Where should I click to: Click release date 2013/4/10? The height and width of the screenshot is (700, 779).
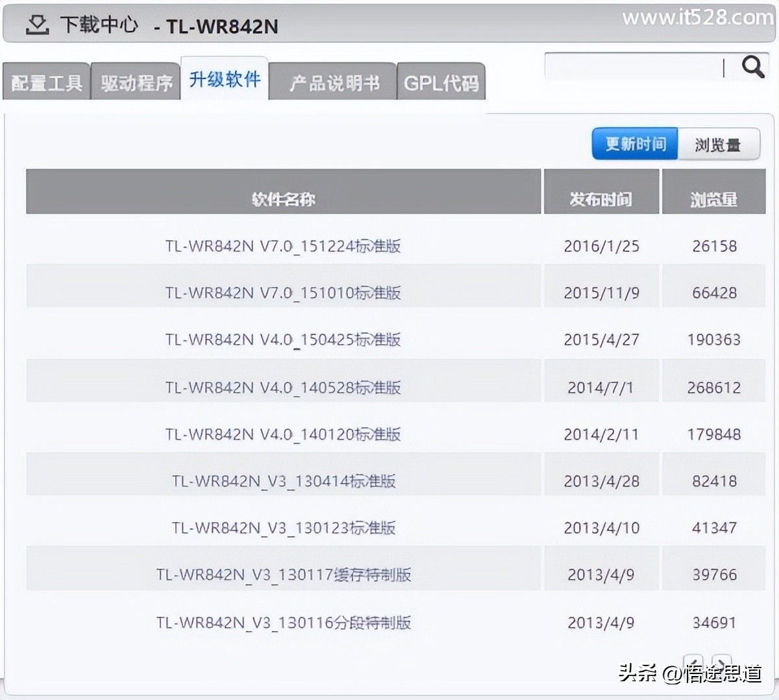click(x=601, y=528)
